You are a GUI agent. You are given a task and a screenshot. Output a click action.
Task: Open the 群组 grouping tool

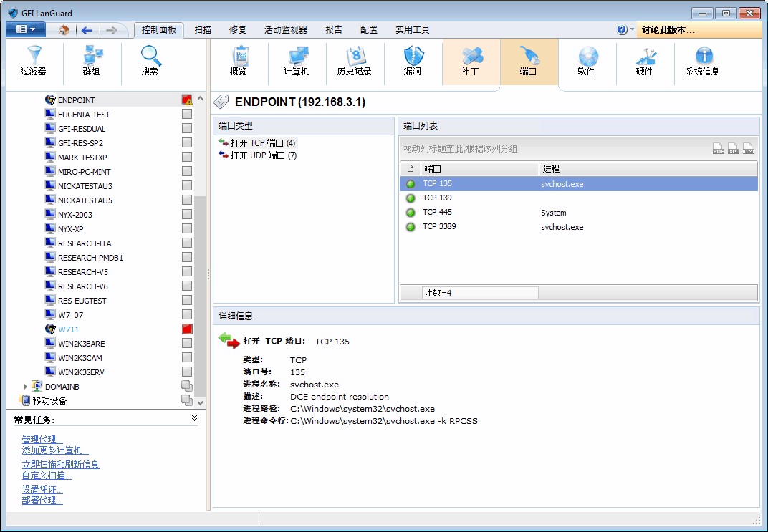click(x=91, y=61)
